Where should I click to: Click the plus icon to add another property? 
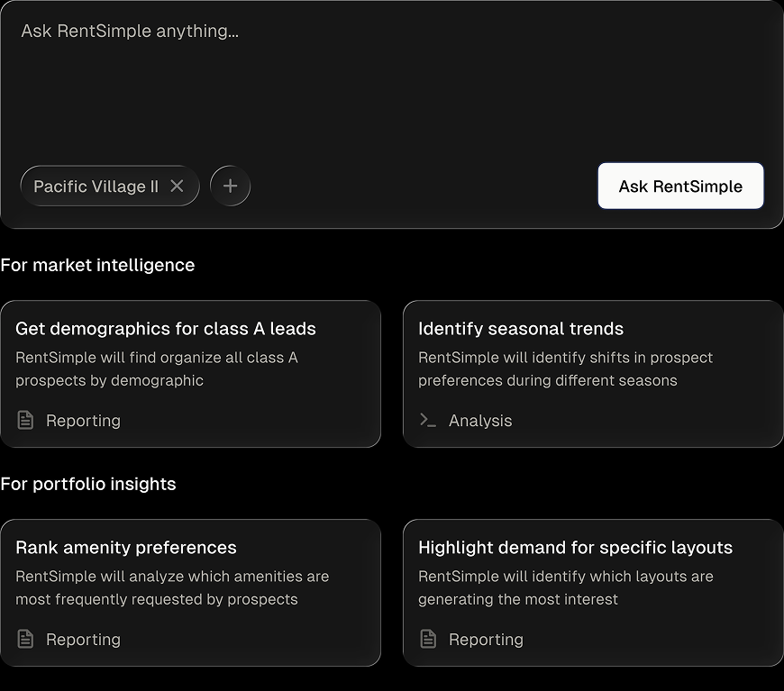[x=230, y=186]
